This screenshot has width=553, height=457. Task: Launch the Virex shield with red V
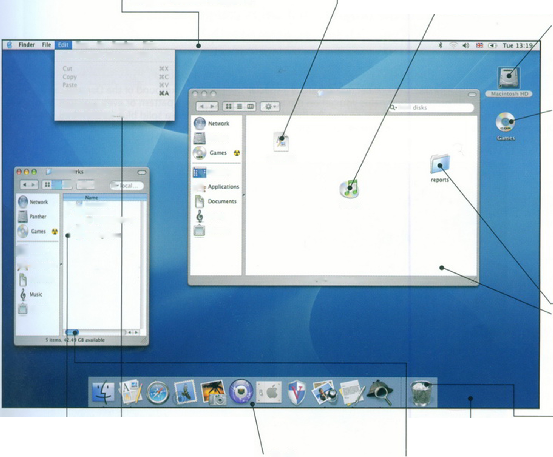[297, 392]
